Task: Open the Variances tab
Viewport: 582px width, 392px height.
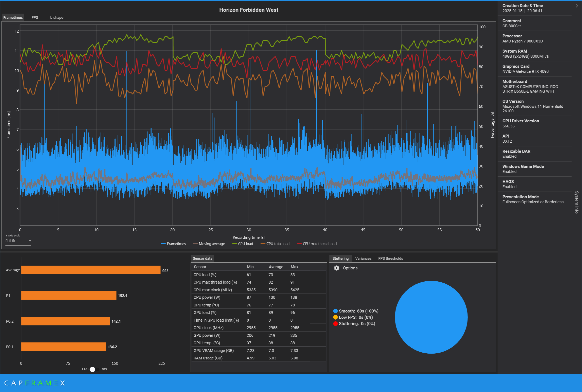Action: click(363, 259)
